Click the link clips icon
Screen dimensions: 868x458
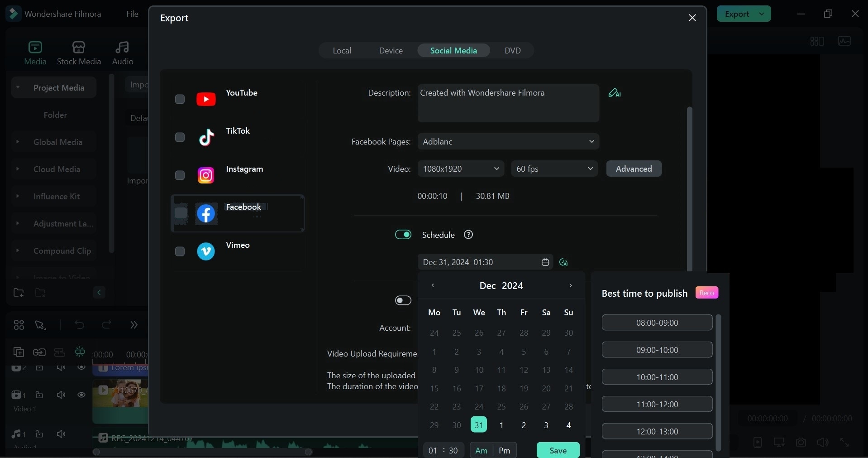point(39,352)
